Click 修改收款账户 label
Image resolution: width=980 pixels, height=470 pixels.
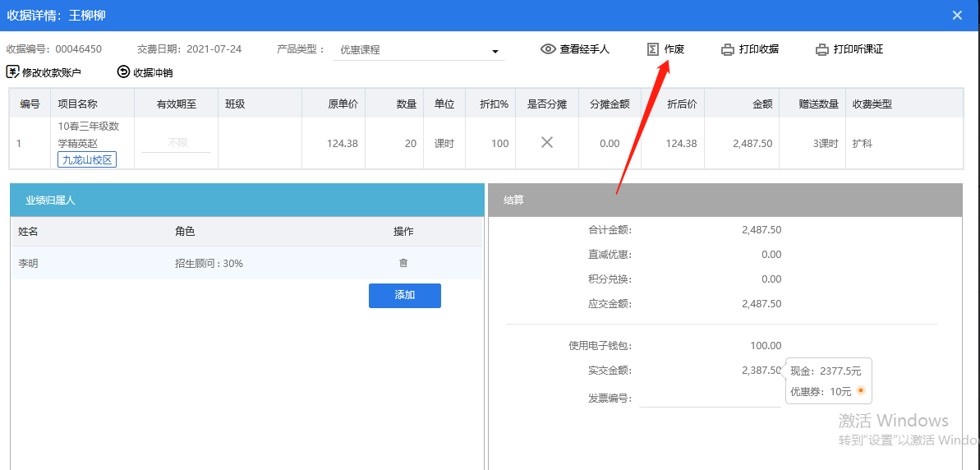coord(52,72)
